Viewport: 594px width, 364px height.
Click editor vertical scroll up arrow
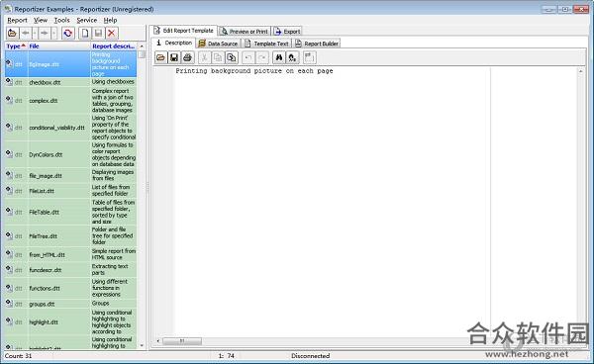click(x=580, y=71)
